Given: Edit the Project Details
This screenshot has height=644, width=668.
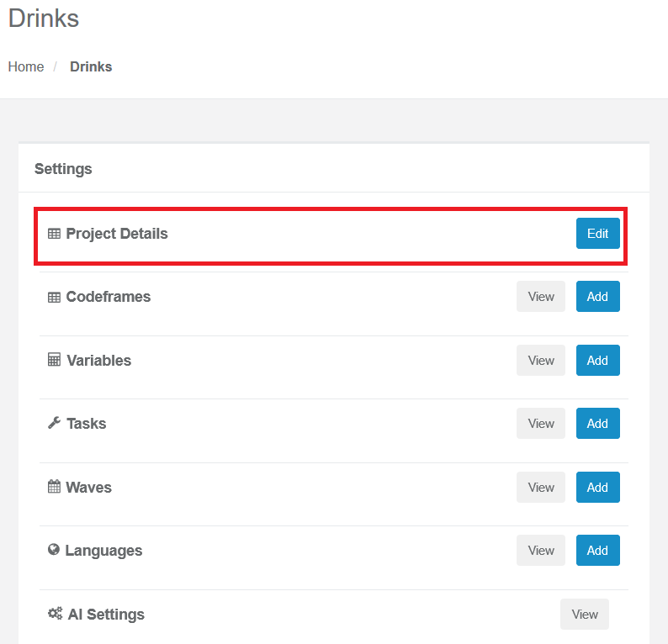Looking at the screenshot, I should point(597,233).
